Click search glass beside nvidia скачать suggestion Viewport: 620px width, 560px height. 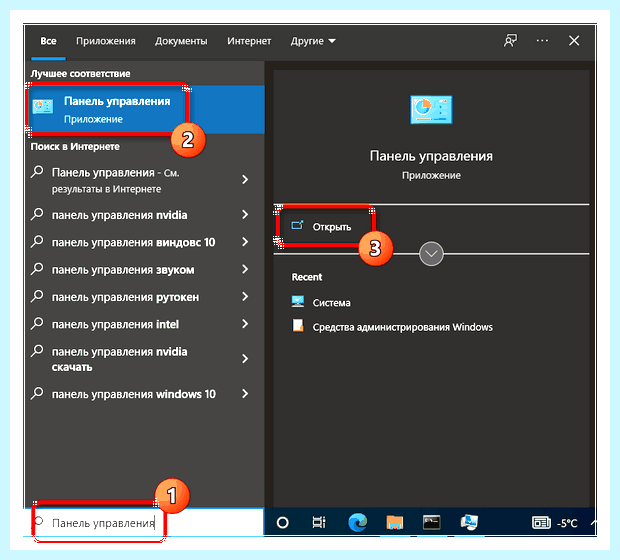tap(37, 351)
